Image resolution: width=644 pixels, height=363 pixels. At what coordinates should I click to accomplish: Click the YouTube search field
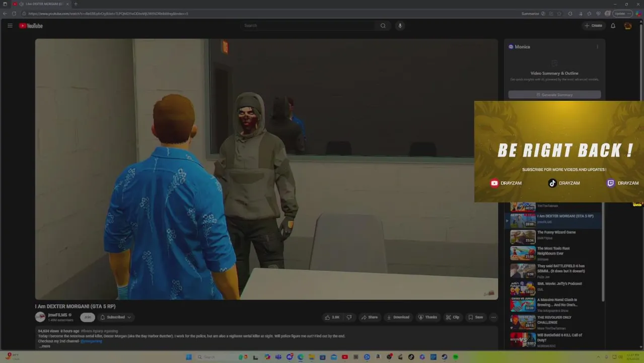pos(308,26)
